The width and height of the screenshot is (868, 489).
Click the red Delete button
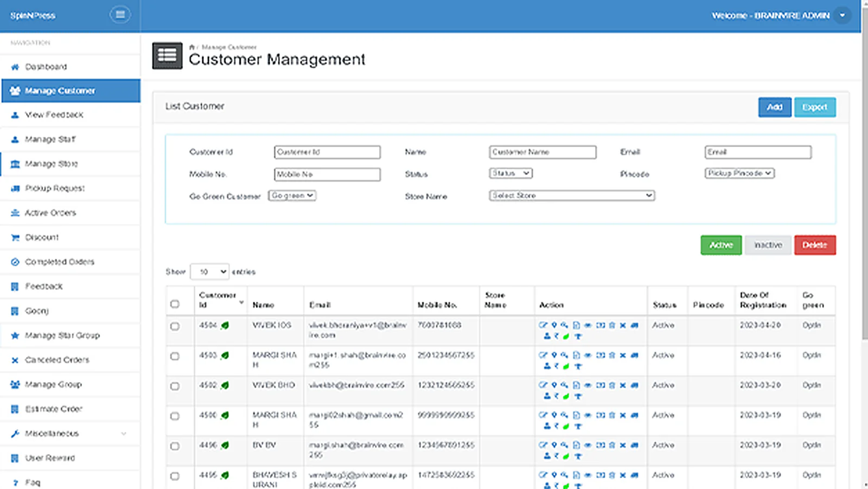tap(815, 245)
